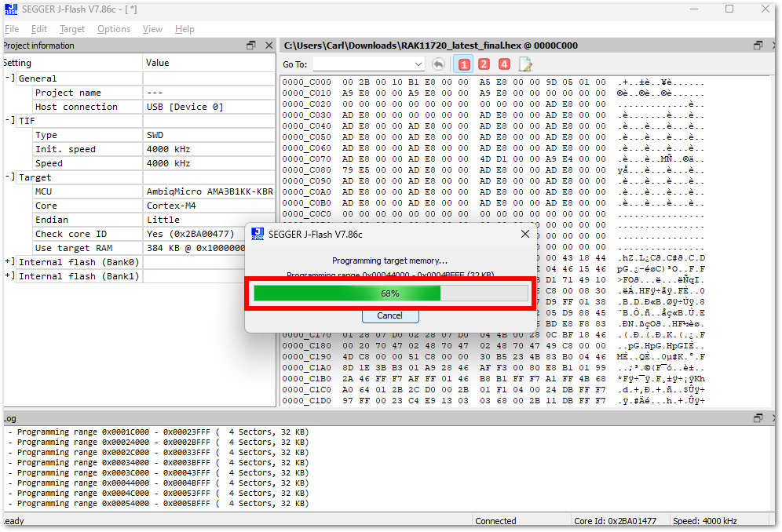Click the Connected status bar entry
782x532 pixels.
point(495,521)
